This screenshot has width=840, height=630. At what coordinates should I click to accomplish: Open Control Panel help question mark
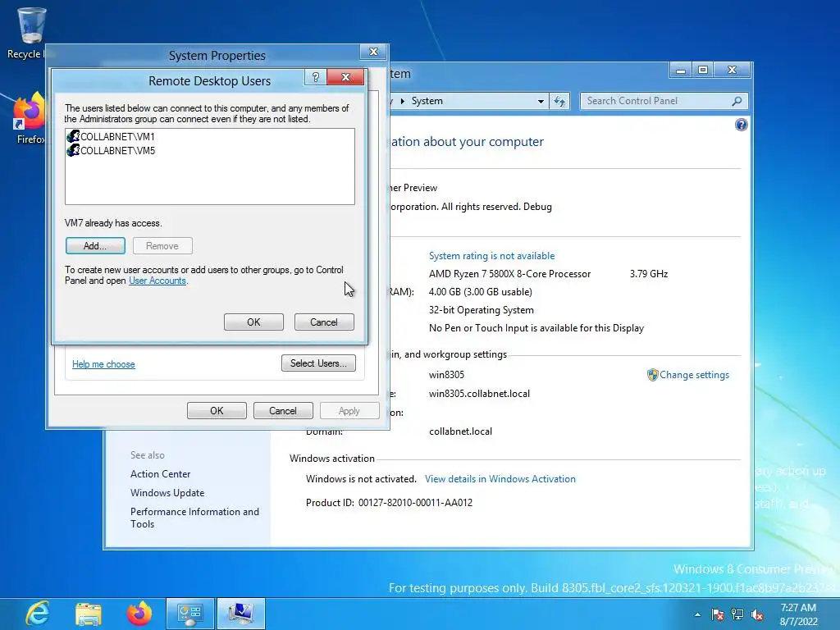pos(741,125)
